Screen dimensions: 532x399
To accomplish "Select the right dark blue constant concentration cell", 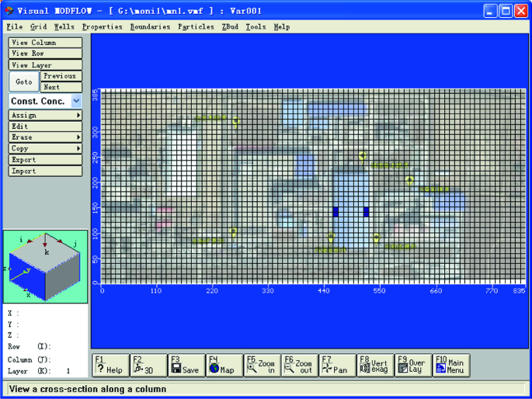I will (x=366, y=212).
